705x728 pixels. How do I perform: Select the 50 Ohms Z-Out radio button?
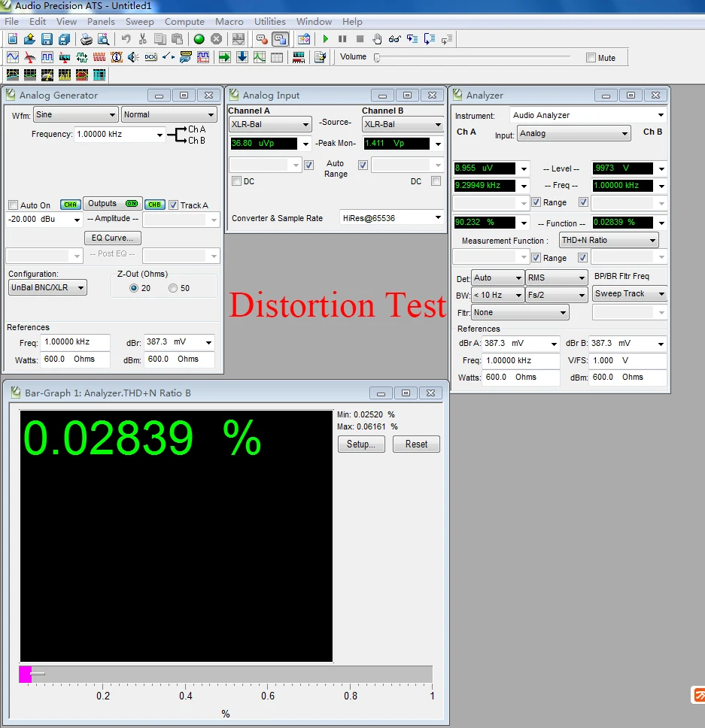173,288
